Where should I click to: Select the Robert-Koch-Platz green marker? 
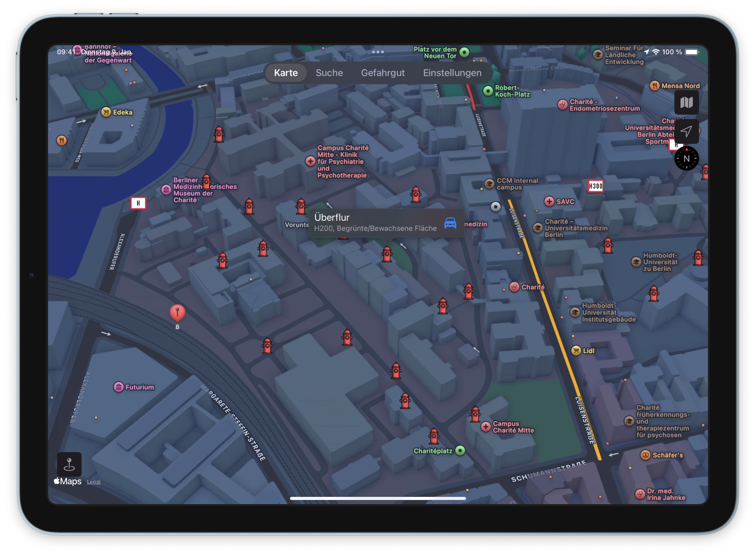point(488,91)
